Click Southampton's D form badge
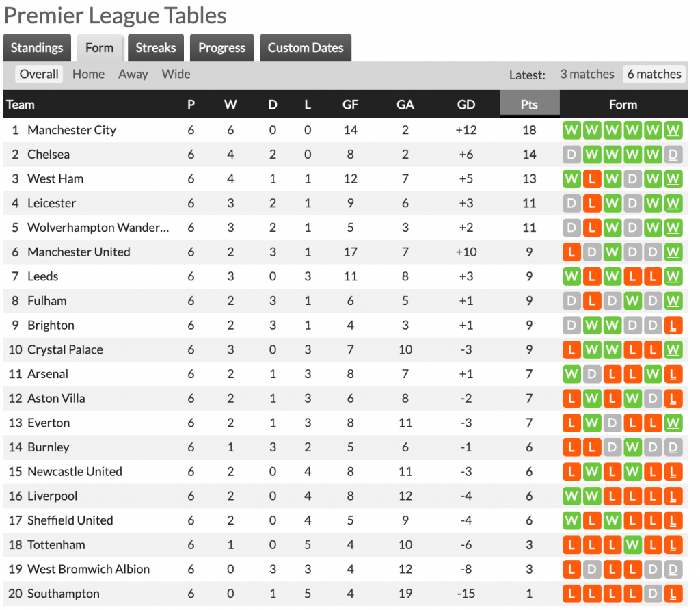 (653, 594)
